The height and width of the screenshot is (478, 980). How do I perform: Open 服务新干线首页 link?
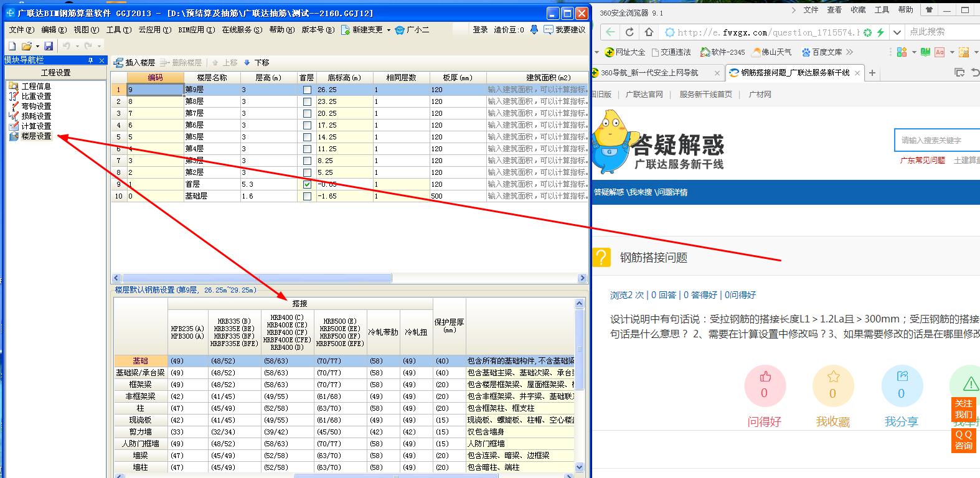coord(705,95)
